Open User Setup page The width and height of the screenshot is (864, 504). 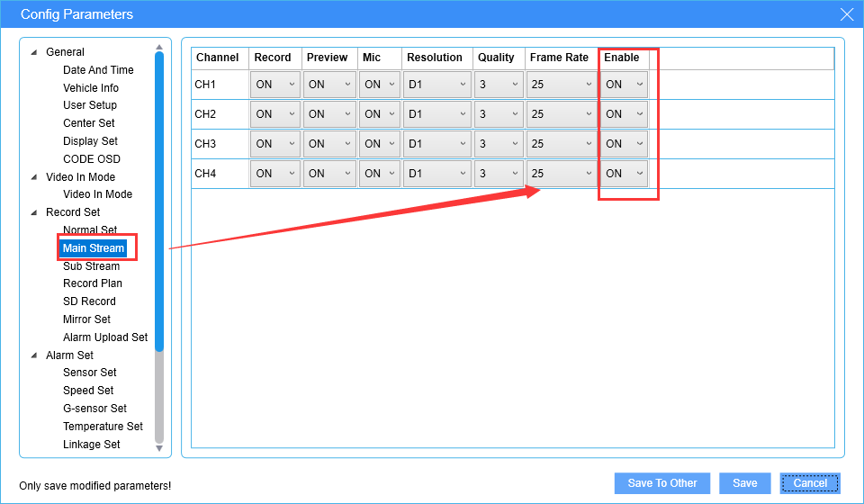pos(90,105)
